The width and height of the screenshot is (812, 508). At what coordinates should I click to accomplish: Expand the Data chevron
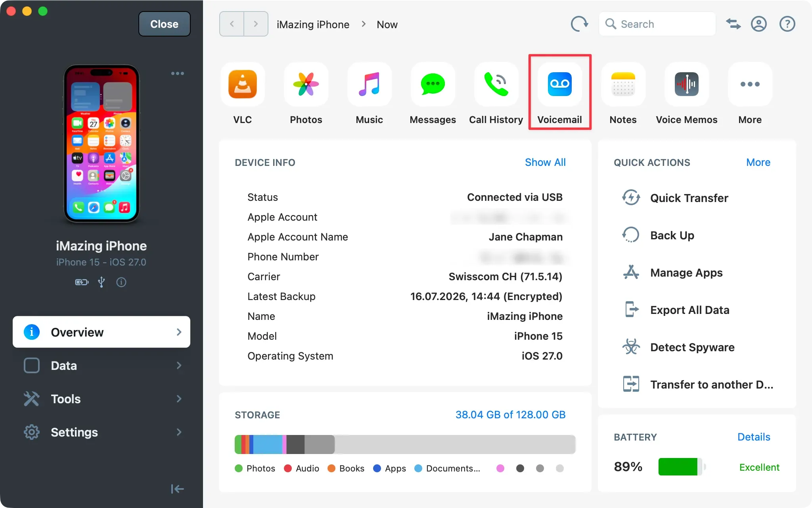coord(179,365)
